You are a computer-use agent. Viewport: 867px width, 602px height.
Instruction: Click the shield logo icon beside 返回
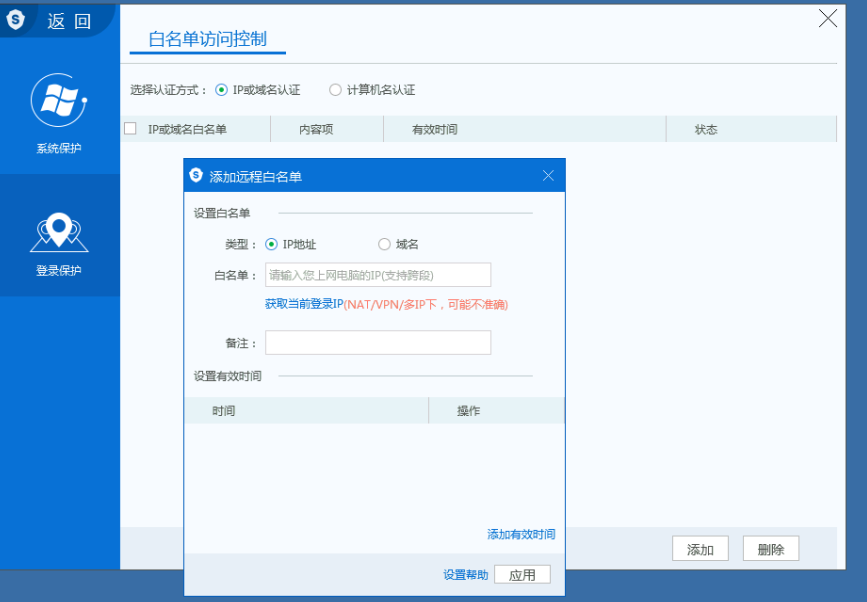coord(15,19)
